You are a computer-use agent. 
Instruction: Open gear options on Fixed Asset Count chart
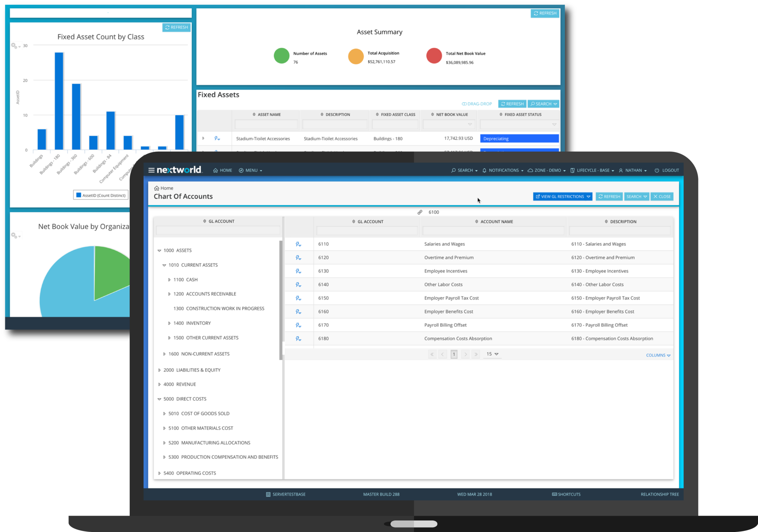(15, 46)
